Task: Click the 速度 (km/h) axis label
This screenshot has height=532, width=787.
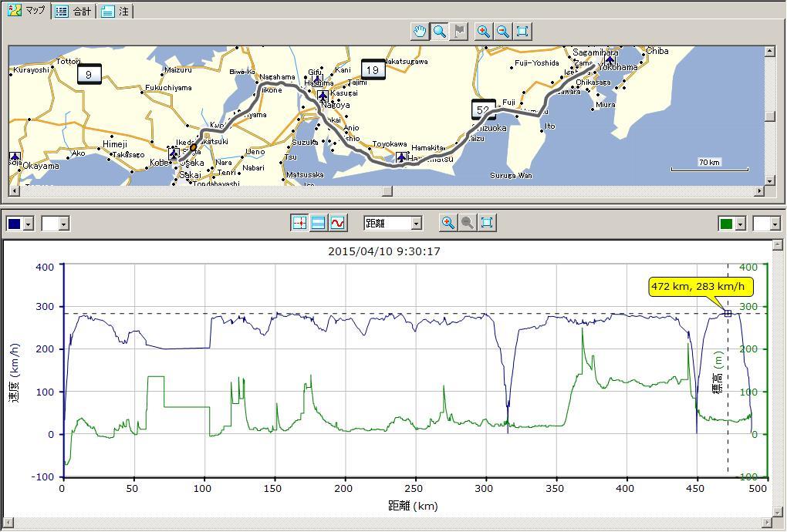Action: pos(15,373)
